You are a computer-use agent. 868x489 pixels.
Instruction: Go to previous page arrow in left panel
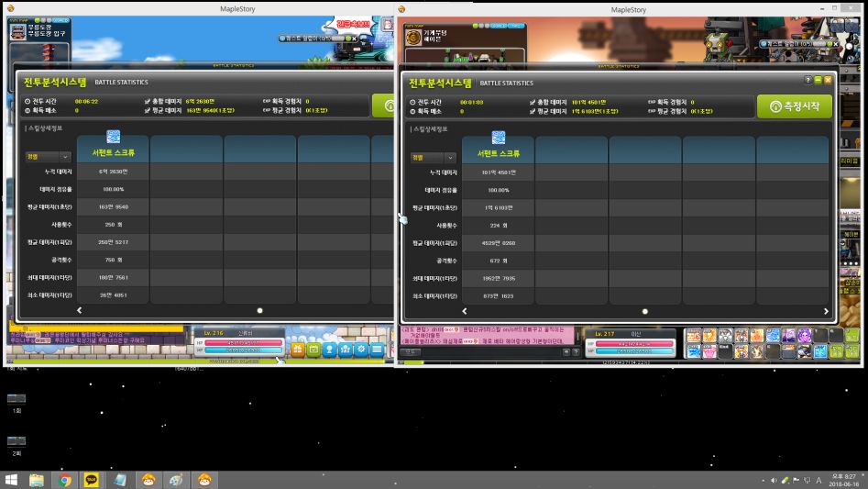click(x=80, y=310)
